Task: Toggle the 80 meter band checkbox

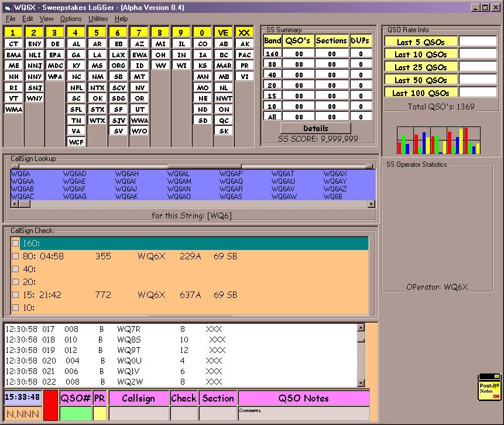Action: (x=16, y=256)
